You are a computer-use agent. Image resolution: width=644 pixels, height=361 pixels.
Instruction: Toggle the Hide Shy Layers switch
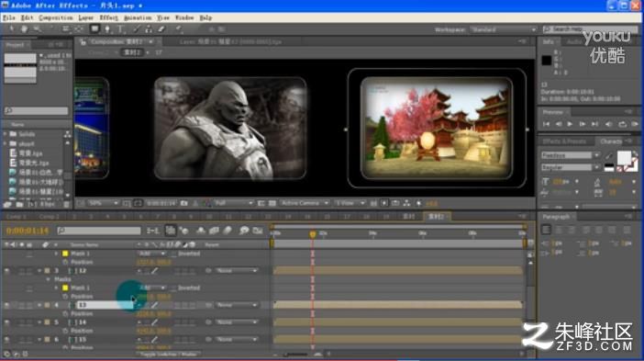pyautogui.click(x=200, y=231)
